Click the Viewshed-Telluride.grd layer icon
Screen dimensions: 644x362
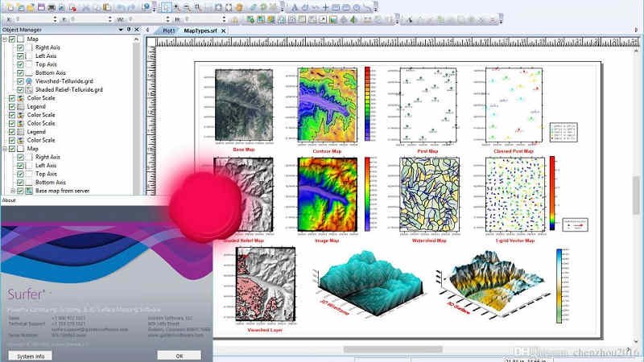[29, 81]
